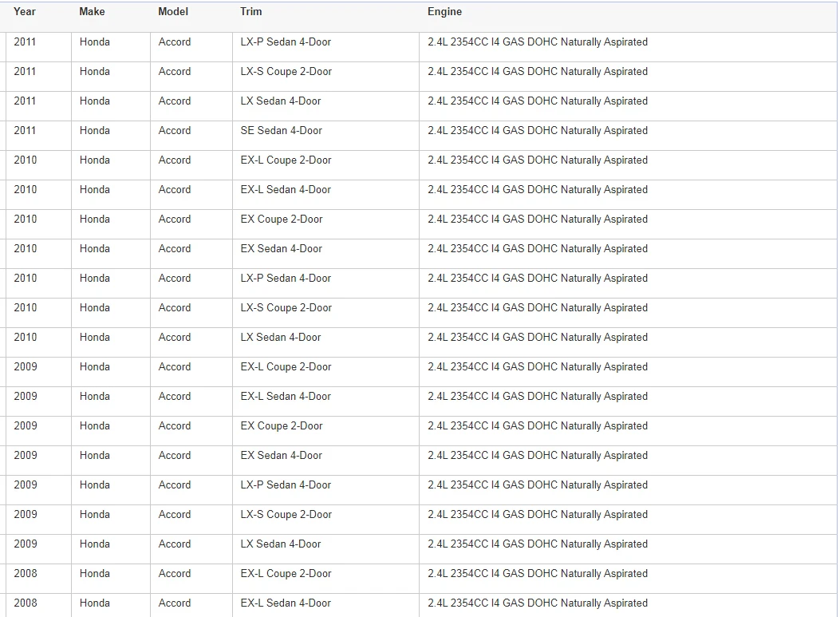The width and height of the screenshot is (840, 617).
Task: Click engine text in 2009 EX Coupe row
Action: [x=538, y=425]
